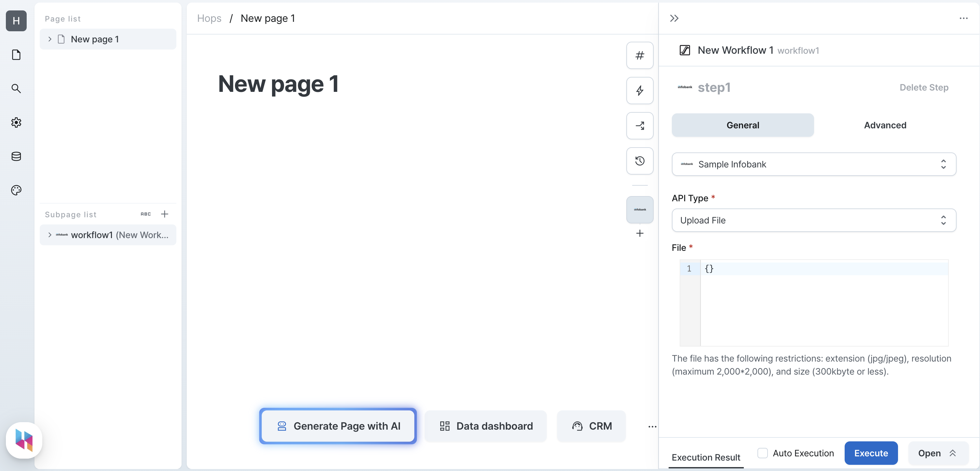Image resolution: width=980 pixels, height=471 pixels.
Task: Expand the workflow1 tree item
Action: 49,235
